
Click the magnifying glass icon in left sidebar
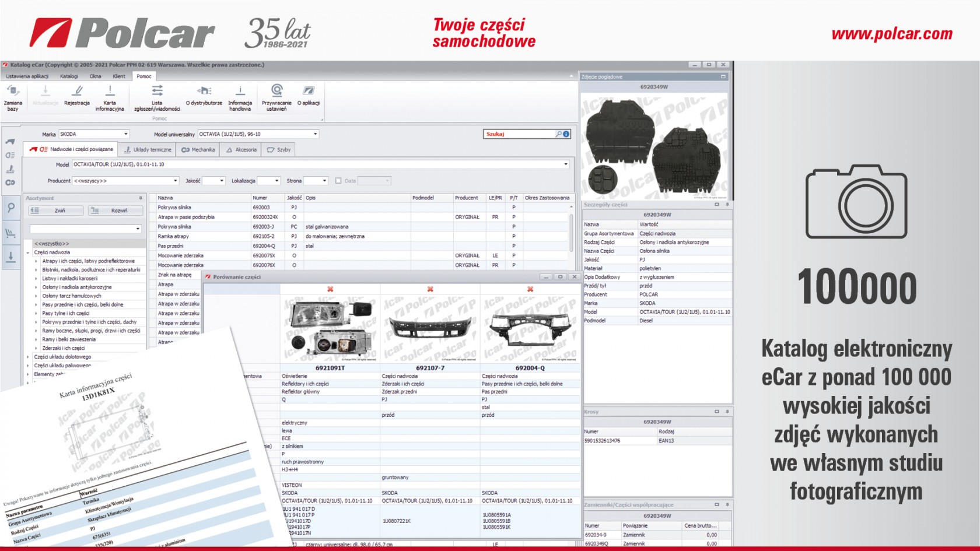(x=10, y=208)
